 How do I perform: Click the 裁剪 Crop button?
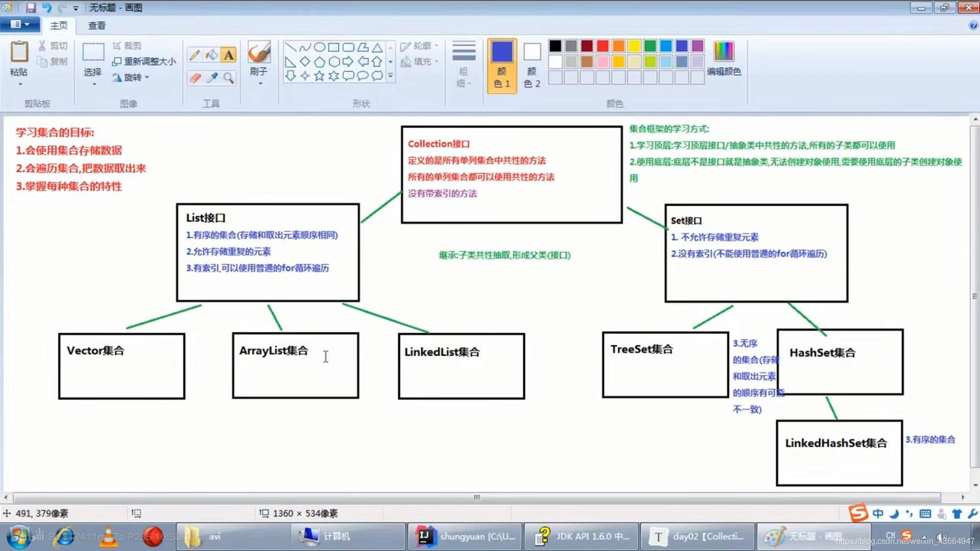point(127,46)
